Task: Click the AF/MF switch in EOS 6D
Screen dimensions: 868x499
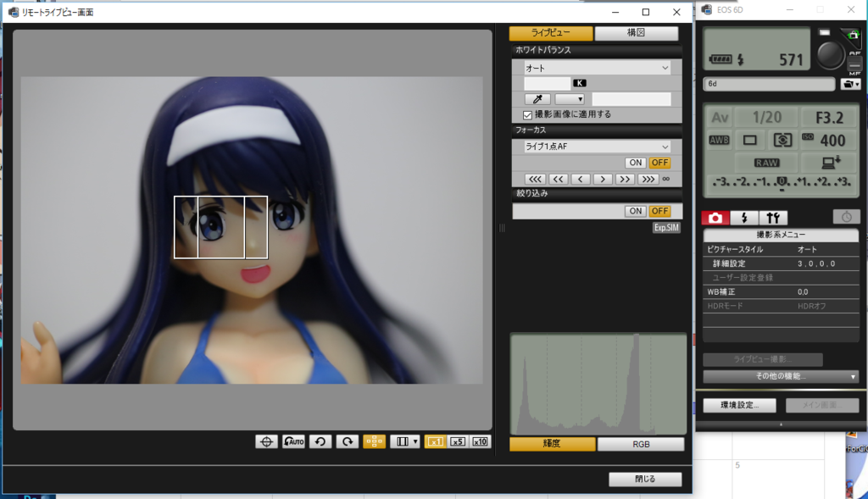Action: click(x=854, y=64)
